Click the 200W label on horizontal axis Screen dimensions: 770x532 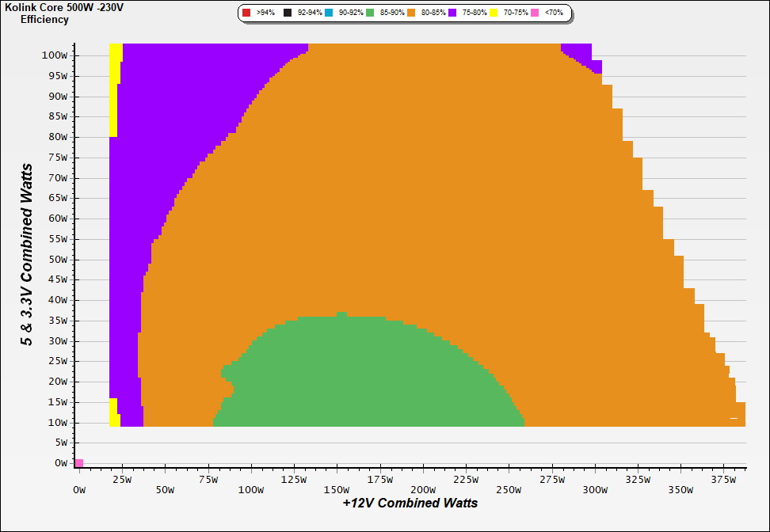pyautogui.click(x=423, y=490)
